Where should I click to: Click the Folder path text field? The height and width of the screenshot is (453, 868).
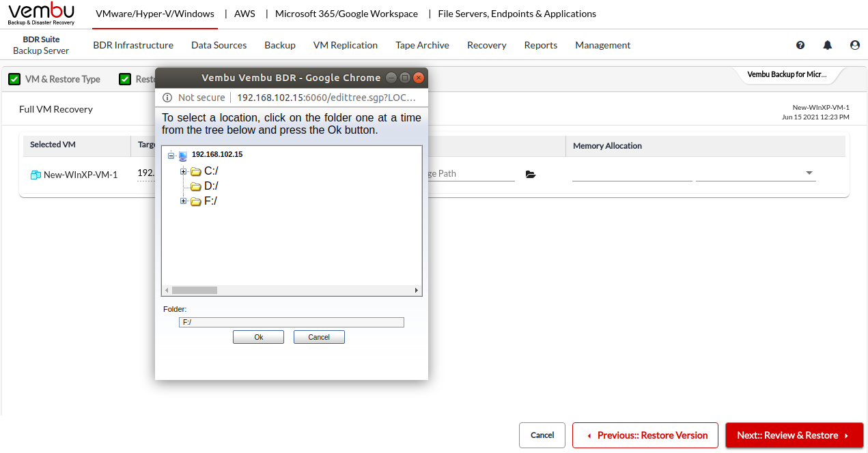pos(292,322)
